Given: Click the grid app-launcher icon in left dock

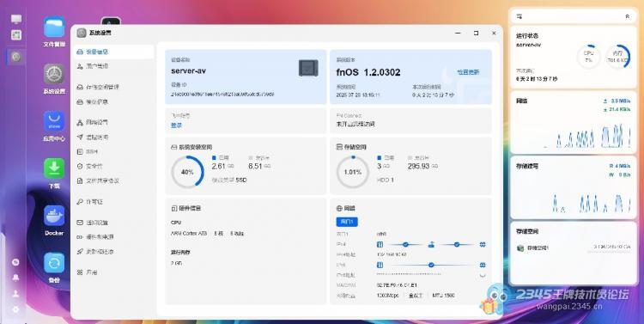Looking at the screenshot, I should click(16, 35).
